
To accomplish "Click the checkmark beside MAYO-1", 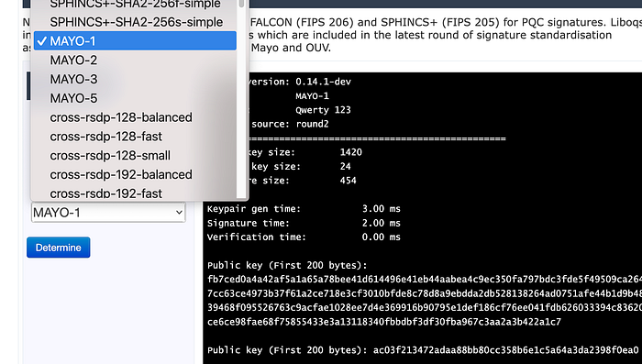I will (x=42, y=41).
